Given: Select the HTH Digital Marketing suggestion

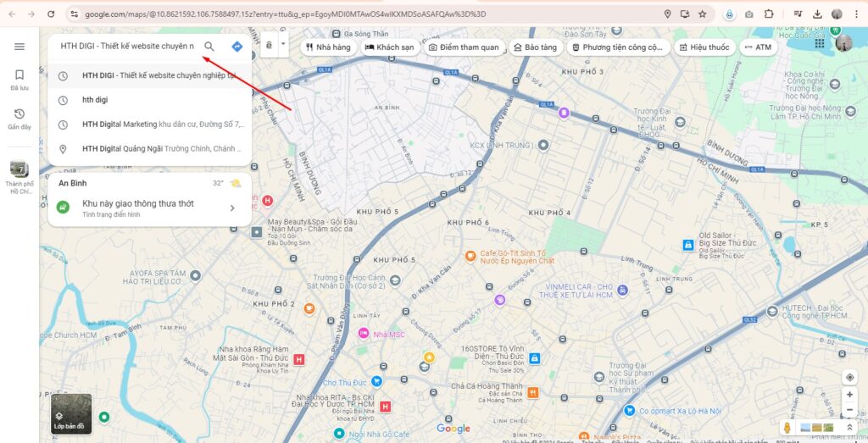Looking at the screenshot, I should coord(150,125).
